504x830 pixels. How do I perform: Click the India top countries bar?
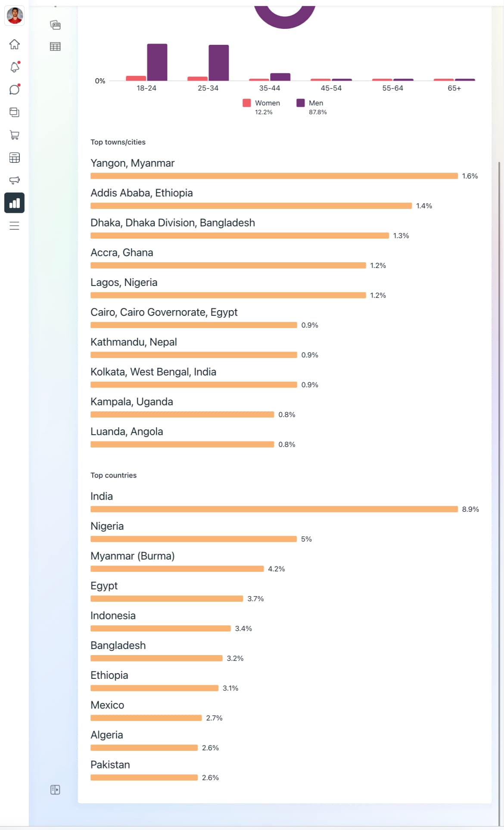point(274,509)
